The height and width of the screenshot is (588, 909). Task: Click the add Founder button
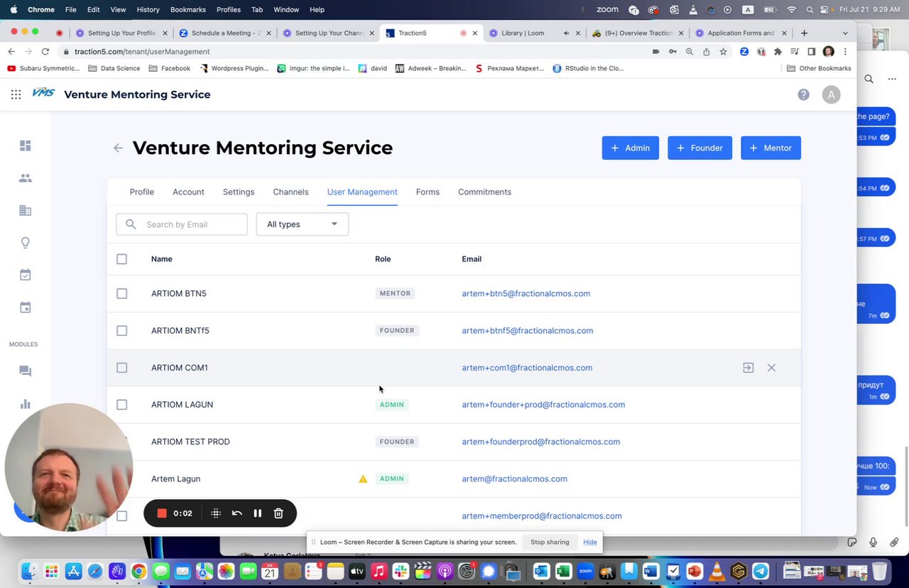[700, 148]
